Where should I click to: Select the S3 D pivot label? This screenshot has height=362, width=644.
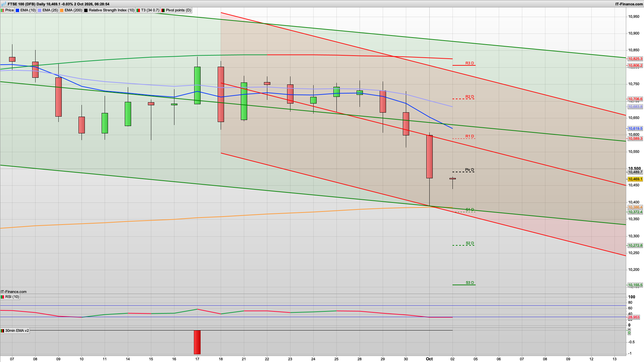click(470, 283)
